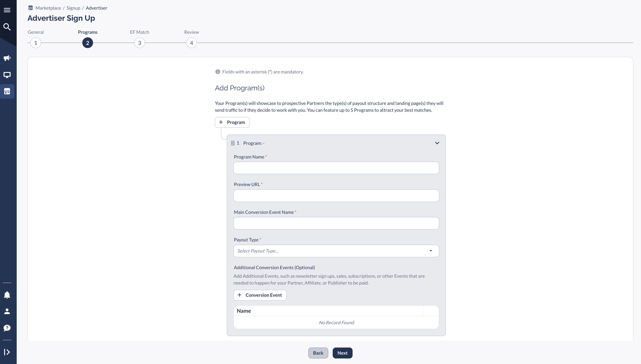
Task: Click the breadcrumb storefront icon
Action: point(31,8)
